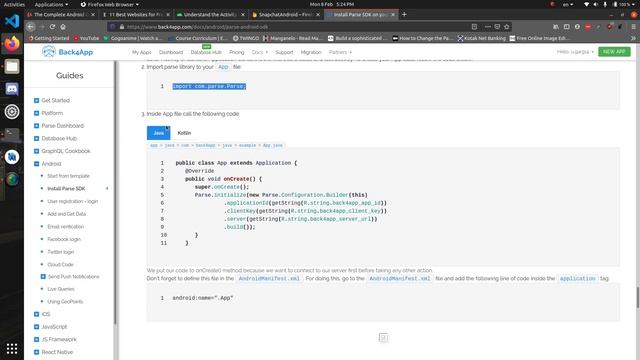Switch to 'The Complete Android' tab

coord(61,14)
